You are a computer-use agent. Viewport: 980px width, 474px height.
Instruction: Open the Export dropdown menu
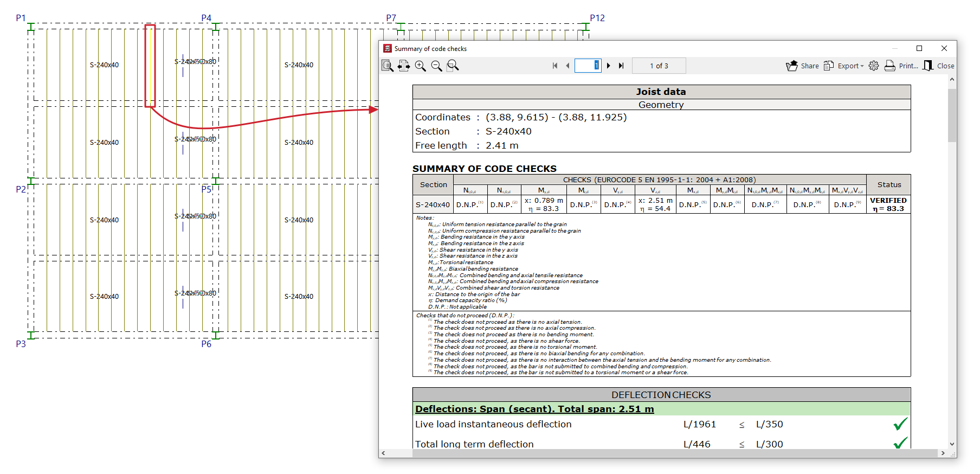coord(843,66)
